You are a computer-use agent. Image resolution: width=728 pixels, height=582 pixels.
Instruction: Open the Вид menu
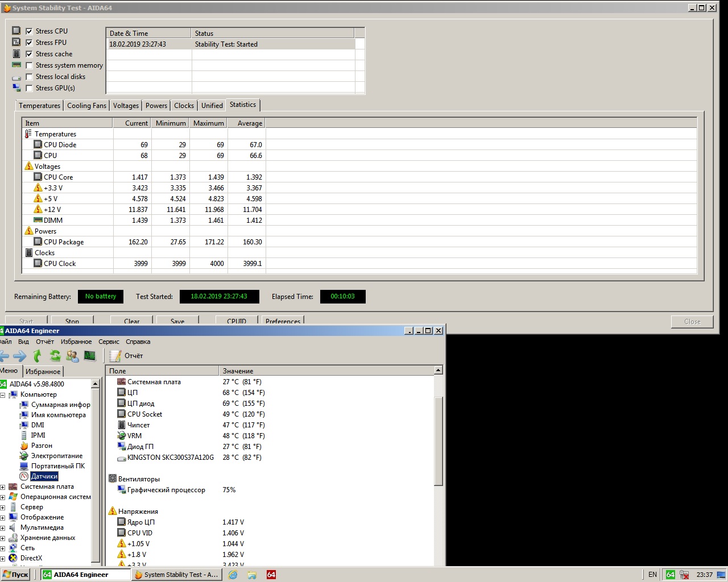(x=23, y=342)
